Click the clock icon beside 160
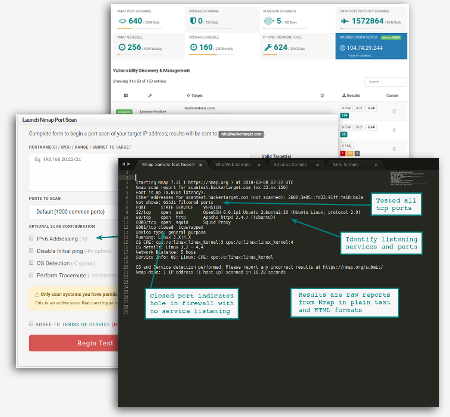Viewport: 450px width, 417px height. [193, 47]
